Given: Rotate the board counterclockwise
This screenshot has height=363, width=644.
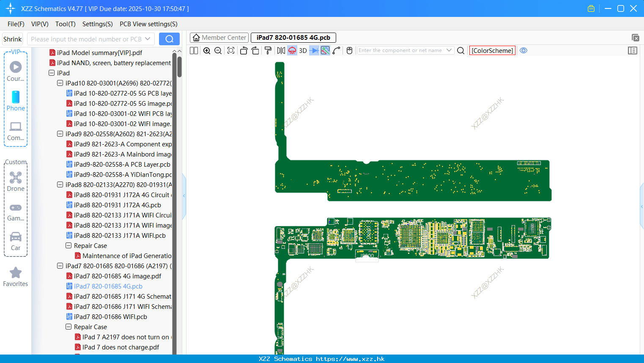Looking at the screenshot, I should click(244, 50).
